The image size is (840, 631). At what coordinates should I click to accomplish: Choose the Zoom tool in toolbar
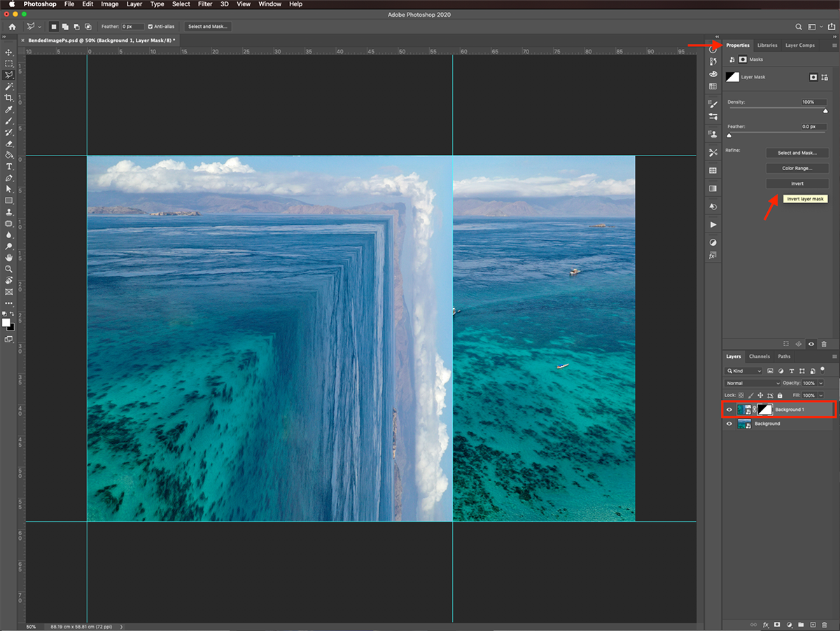pos(9,269)
